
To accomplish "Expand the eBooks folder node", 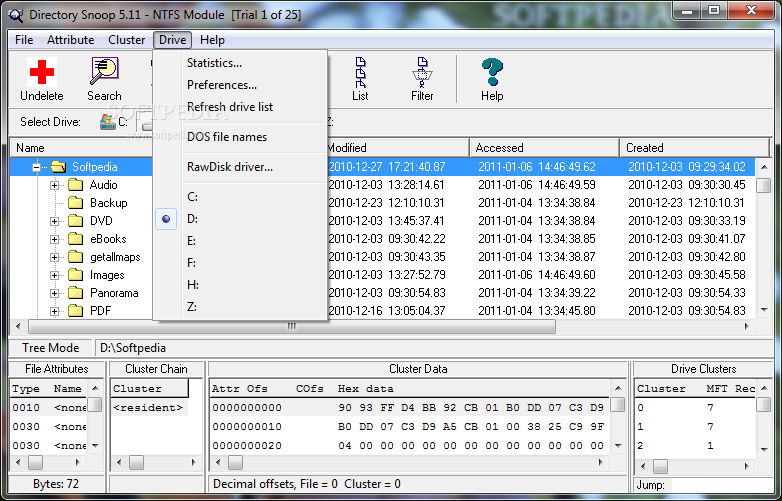I will click(54, 239).
